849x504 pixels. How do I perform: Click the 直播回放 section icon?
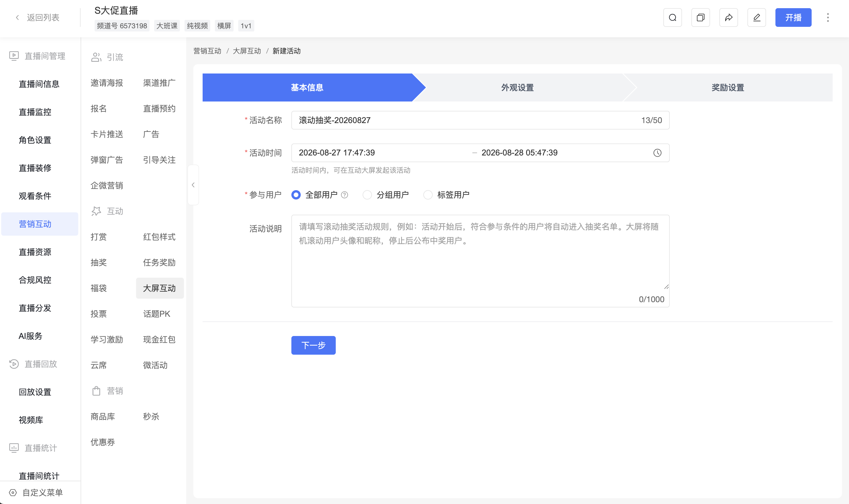(14, 364)
